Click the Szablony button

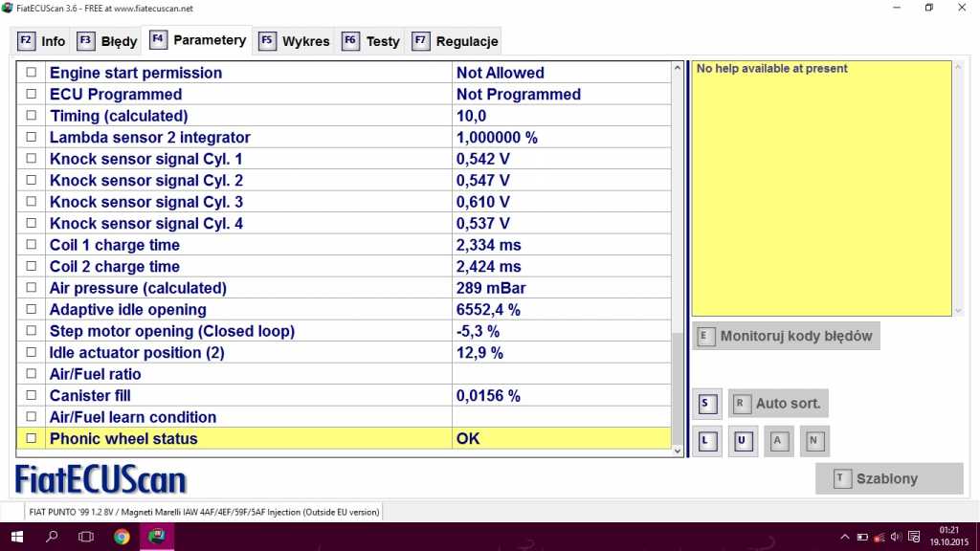pos(888,478)
